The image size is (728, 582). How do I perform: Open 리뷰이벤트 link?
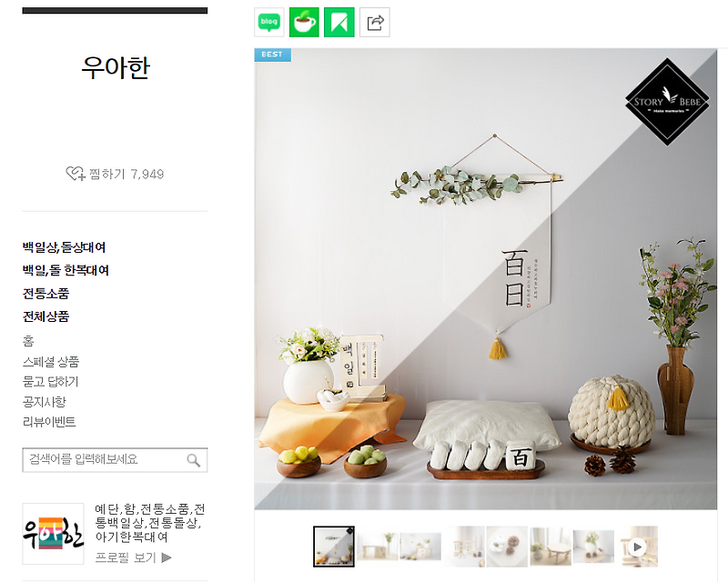pos(49,421)
